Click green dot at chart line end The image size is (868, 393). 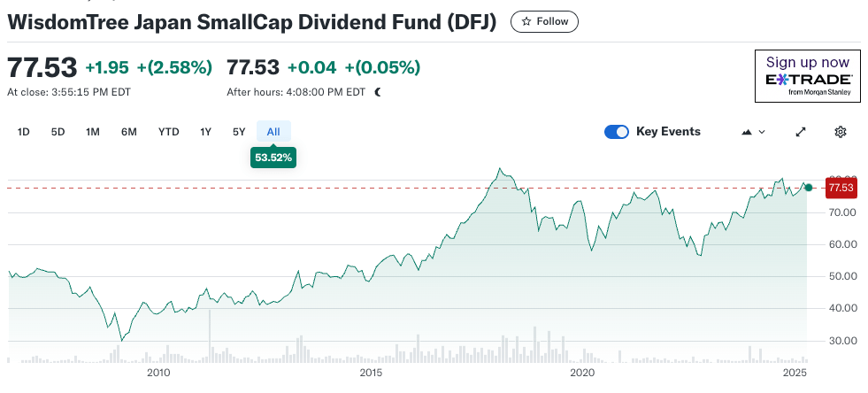coord(808,187)
